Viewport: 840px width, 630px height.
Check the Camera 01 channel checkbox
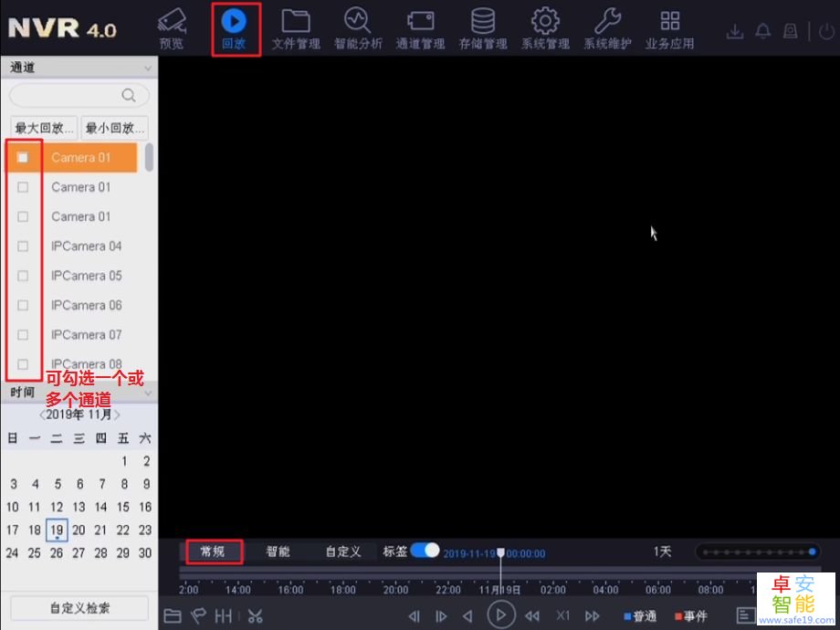coord(23,157)
